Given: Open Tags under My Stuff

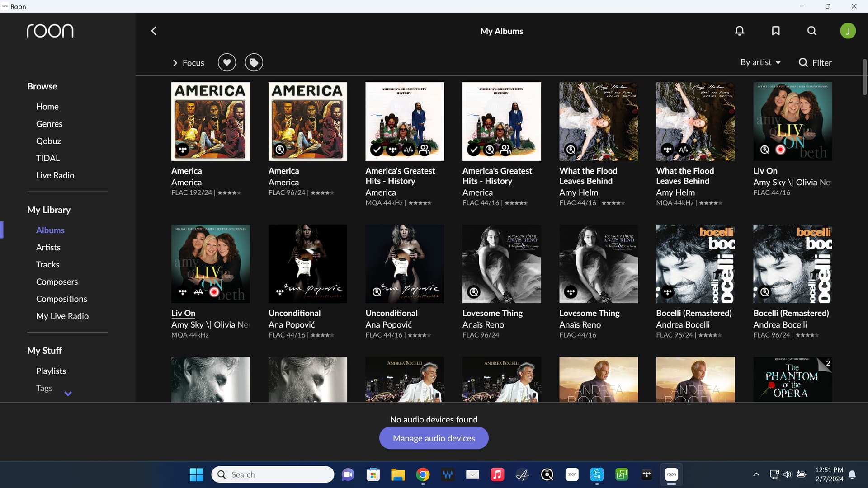Looking at the screenshot, I should tap(44, 388).
